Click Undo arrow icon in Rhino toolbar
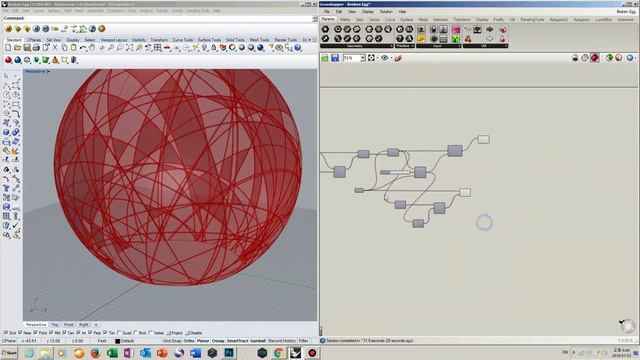The image size is (640, 360). pos(83,48)
